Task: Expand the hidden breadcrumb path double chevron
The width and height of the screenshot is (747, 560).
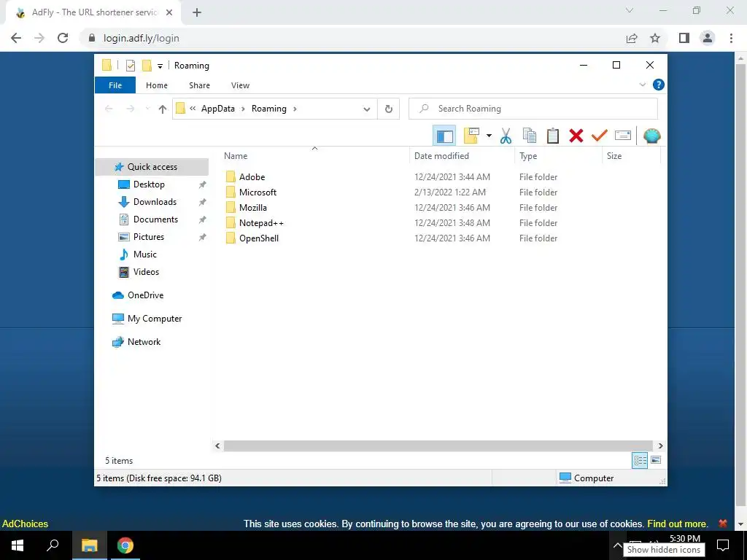Action: [193, 109]
